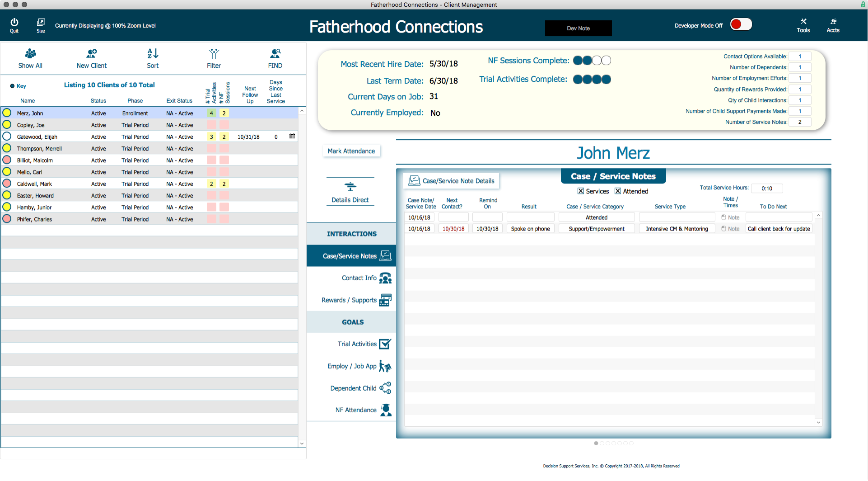Click calendar icon in Gatewood, Elijah row

tap(292, 136)
